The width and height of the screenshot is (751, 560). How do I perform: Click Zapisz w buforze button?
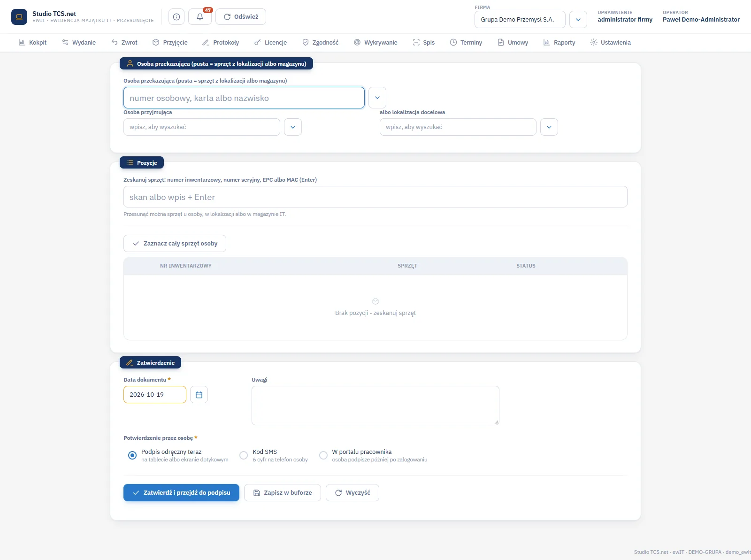point(283,493)
